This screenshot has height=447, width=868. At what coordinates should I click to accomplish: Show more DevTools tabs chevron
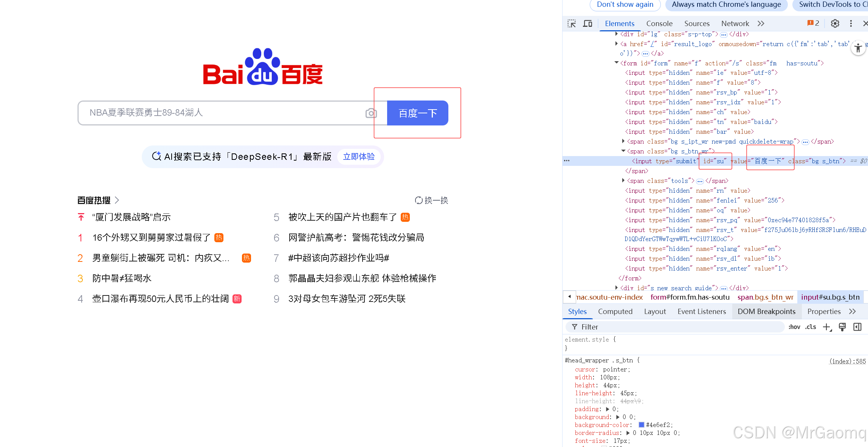(x=761, y=24)
